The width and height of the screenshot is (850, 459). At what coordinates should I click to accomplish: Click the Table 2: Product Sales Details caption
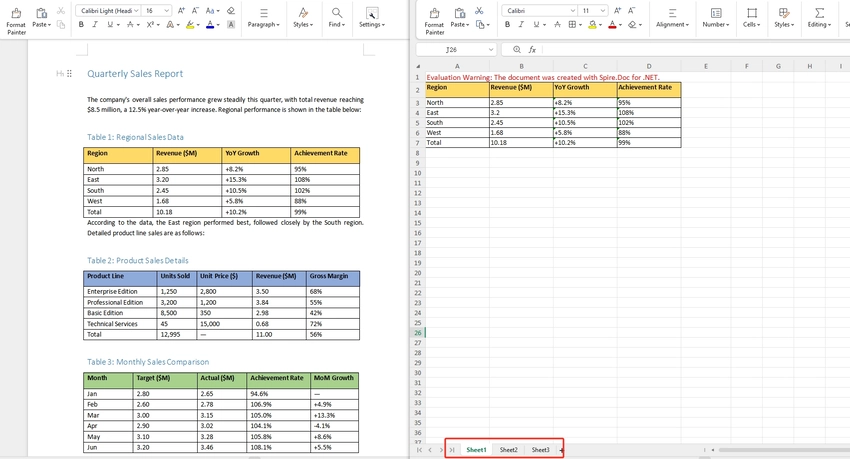[138, 261]
